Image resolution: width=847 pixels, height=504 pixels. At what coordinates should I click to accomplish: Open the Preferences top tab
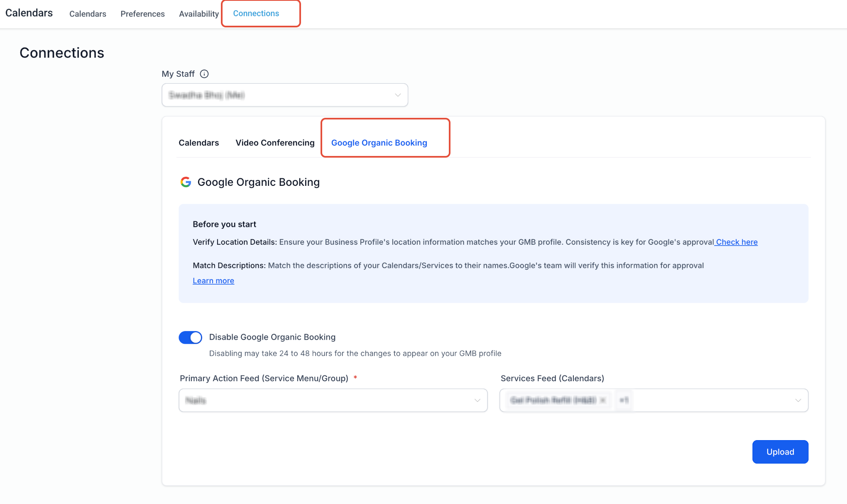[142, 14]
